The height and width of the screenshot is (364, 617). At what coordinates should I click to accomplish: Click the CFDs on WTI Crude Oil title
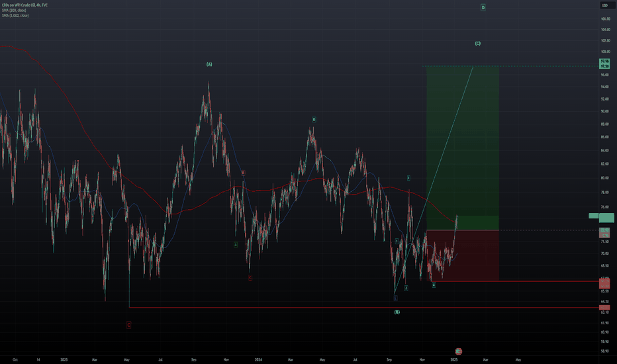[24, 5]
